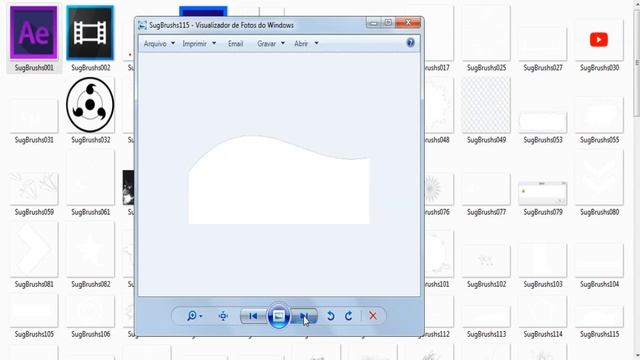Open the zoom magnifier control in Photo Viewer
The height and width of the screenshot is (360, 640).
coord(194,316)
